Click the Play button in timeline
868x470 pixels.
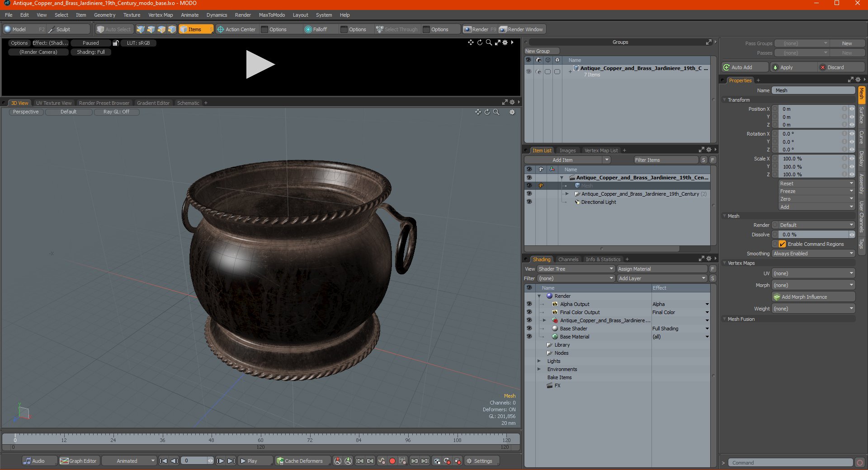coord(255,461)
